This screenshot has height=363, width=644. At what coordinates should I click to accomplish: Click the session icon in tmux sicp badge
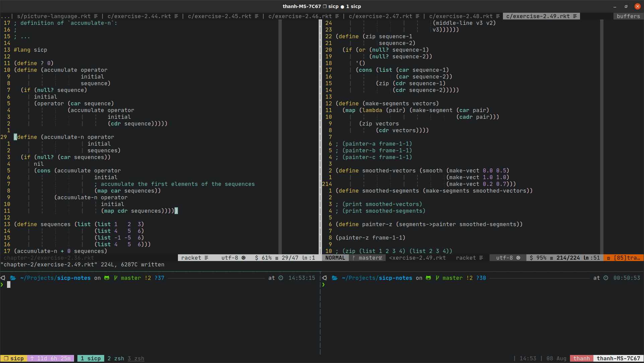point(6,358)
